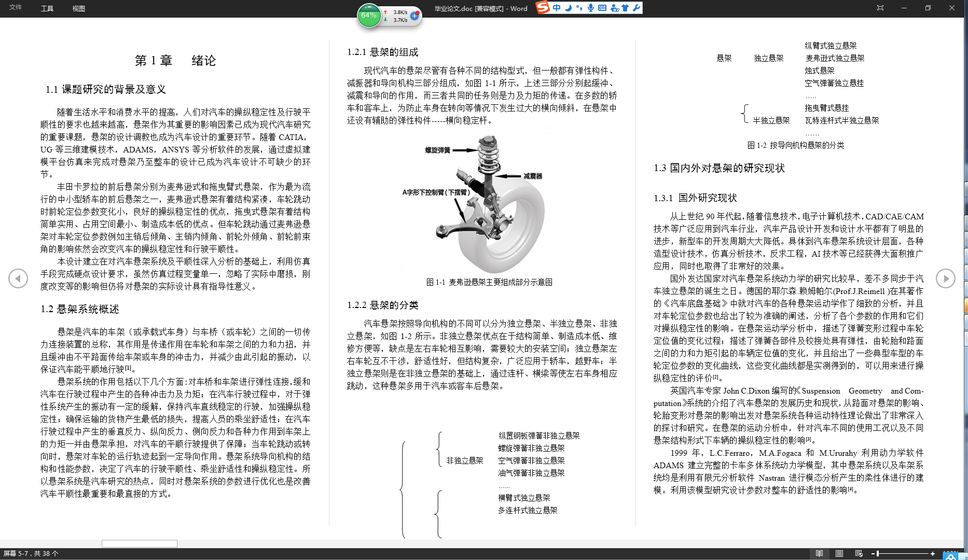
Task: Open the 视图 menu
Action: tap(79, 8)
